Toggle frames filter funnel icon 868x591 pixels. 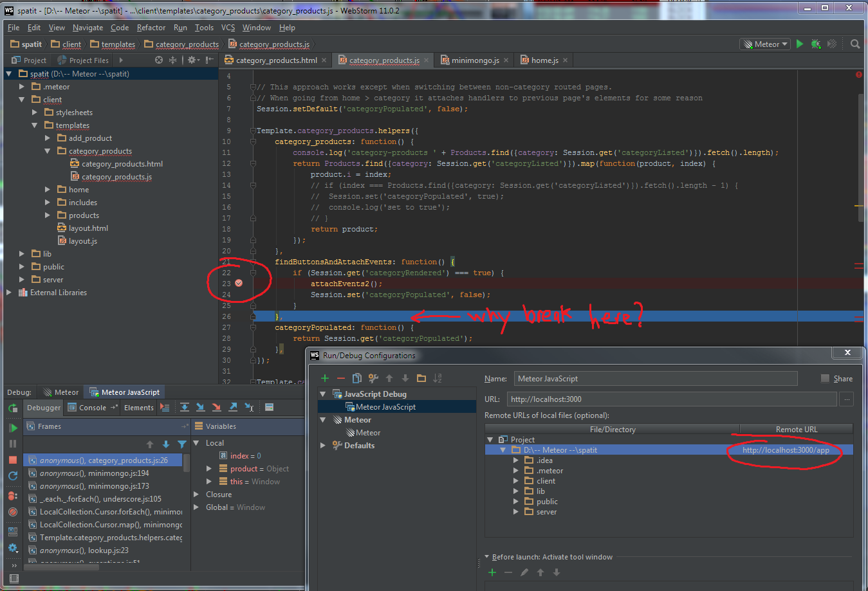click(x=182, y=444)
